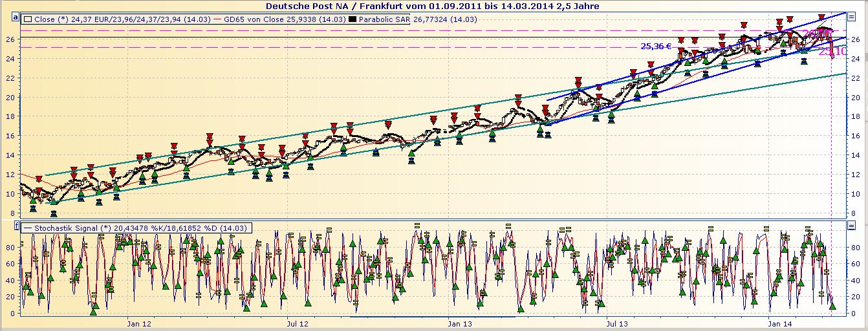Click the Parabolic SAR black legend swatch
The image size is (868, 331).
(x=353, y=19)
